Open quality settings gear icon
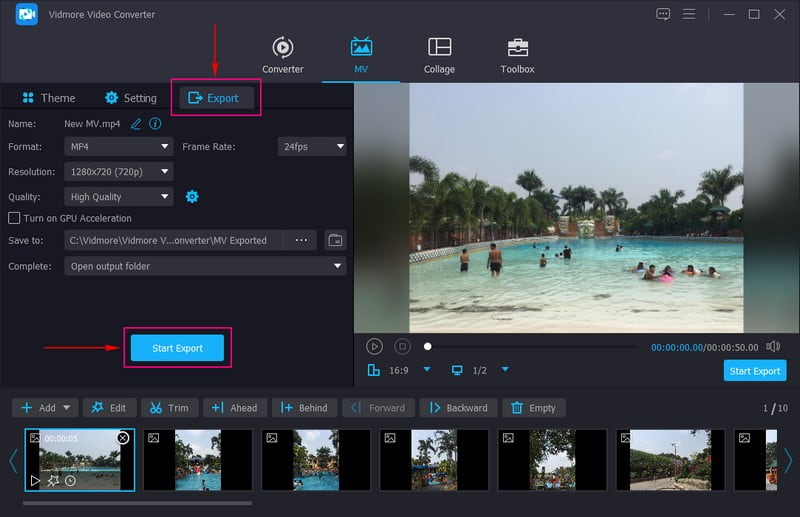This screenshot has width=800, height=517. tap(192, 197)
